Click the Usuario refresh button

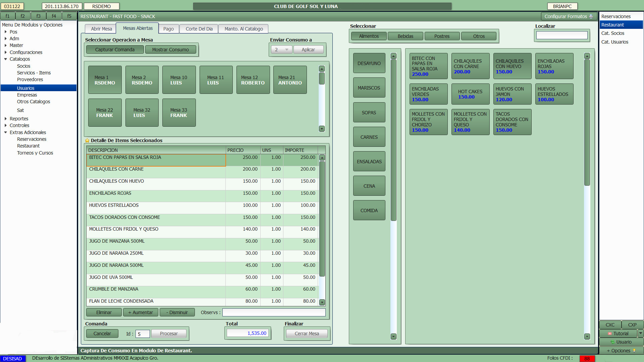pyautogui.click(x=621, y=342)
